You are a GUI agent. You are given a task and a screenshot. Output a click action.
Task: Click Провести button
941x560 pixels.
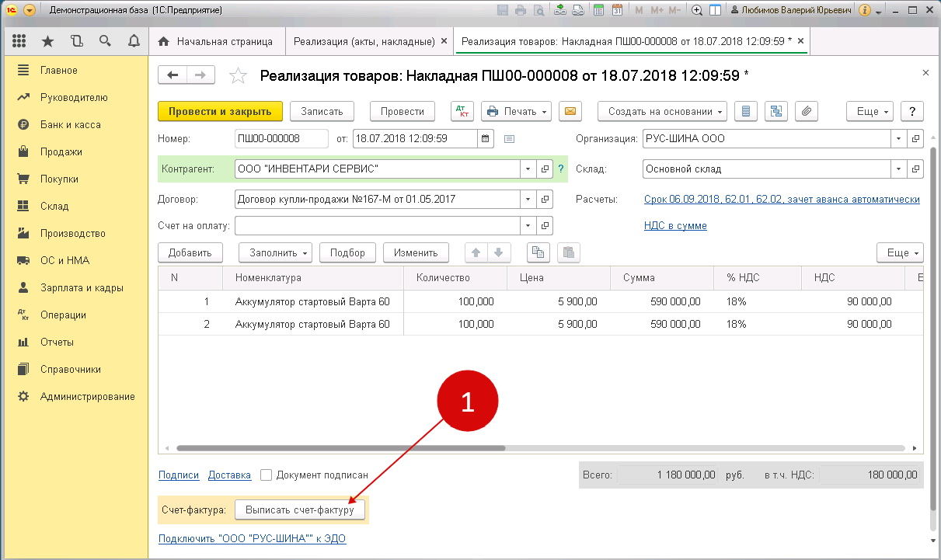pyautogui.click(x=402, y=111)
